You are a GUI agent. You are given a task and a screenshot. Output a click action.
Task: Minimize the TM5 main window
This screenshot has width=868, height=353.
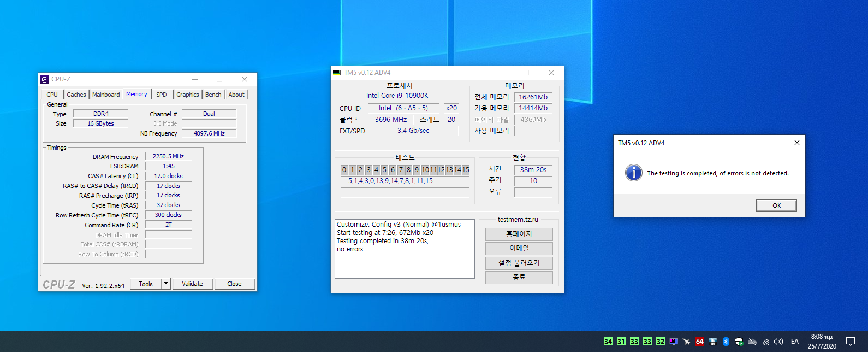coord(502,73)
